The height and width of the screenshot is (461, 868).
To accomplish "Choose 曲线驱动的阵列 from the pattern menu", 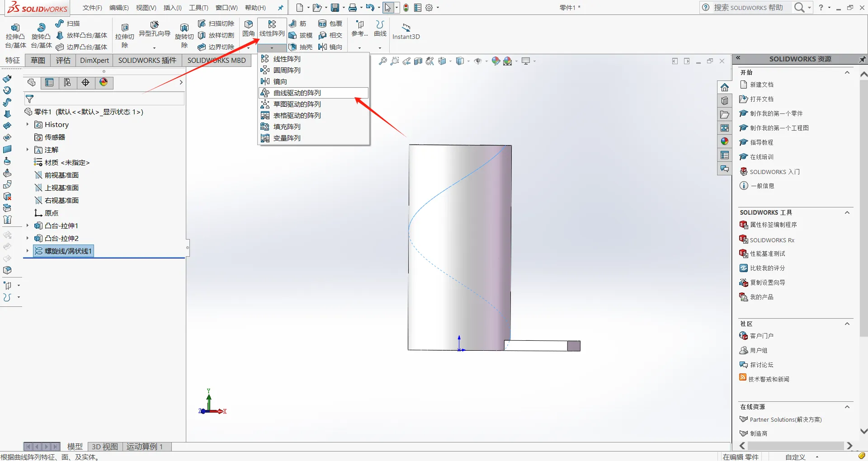I will (314, 93).
